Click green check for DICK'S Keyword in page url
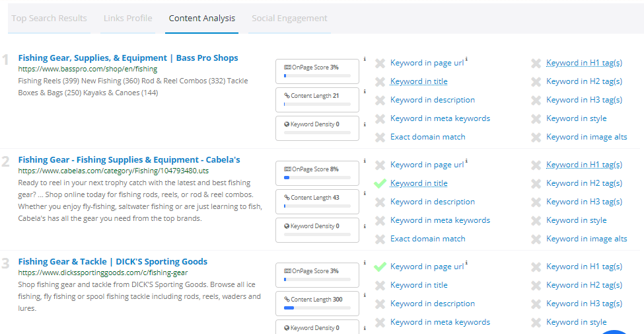This screenshot has width=644, height=334. click(380, 267)
